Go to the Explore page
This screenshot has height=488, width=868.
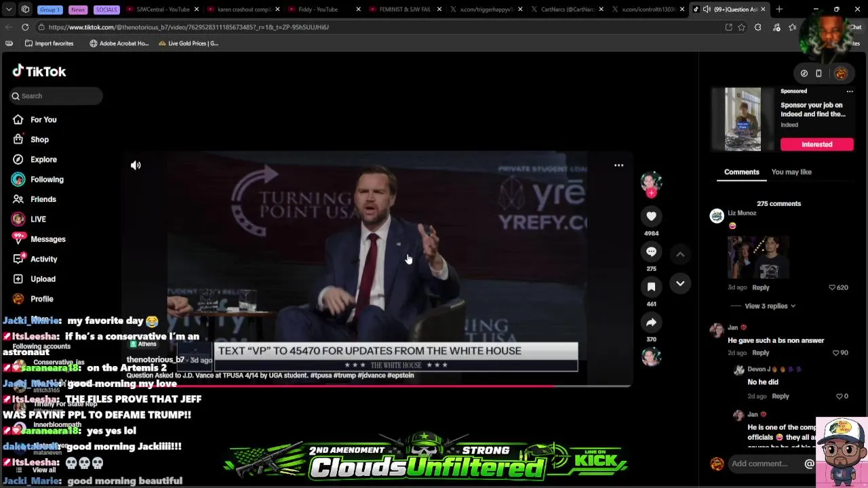point(43,159)
